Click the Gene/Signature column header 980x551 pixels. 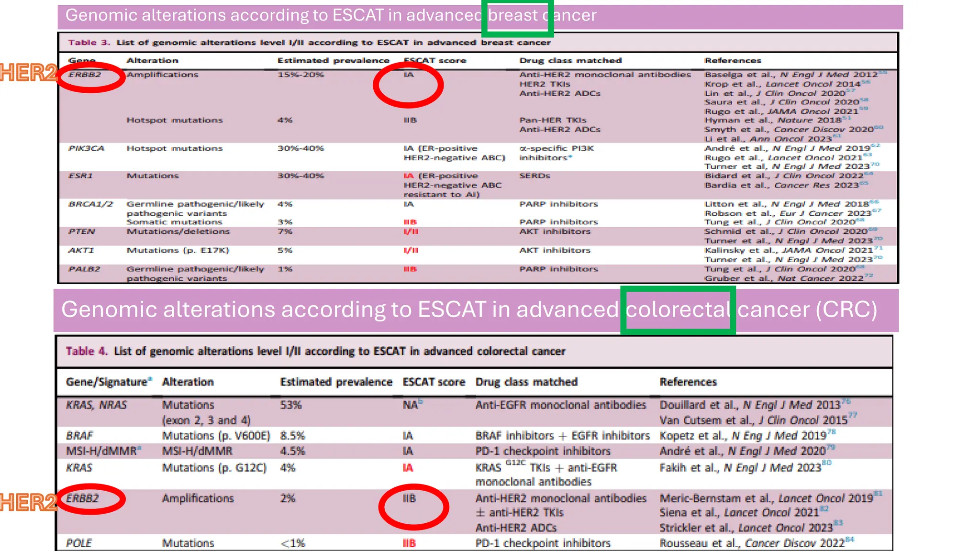pyautogui.click(x=109, y=382)
